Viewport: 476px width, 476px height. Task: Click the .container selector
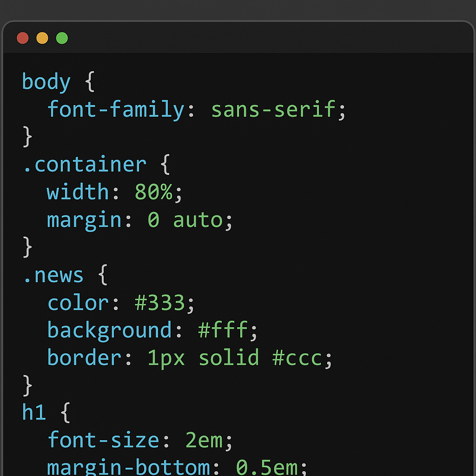tap(85, 165)
